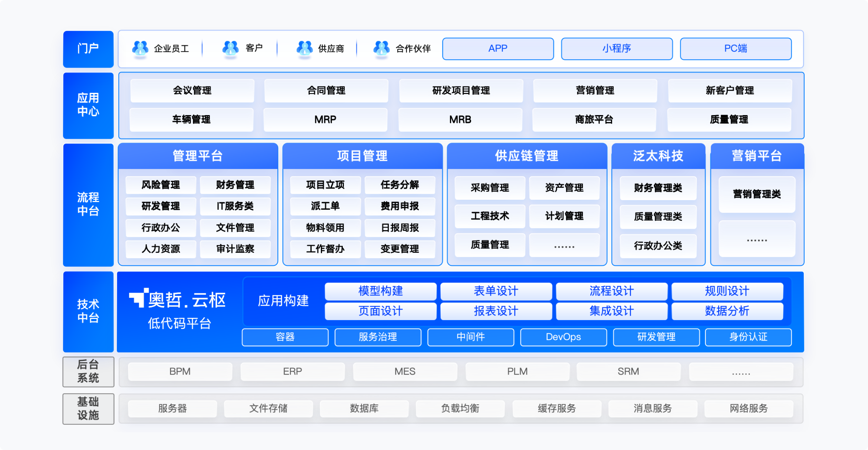
Task: Select the DevOps service box
Action: (563, 337)
